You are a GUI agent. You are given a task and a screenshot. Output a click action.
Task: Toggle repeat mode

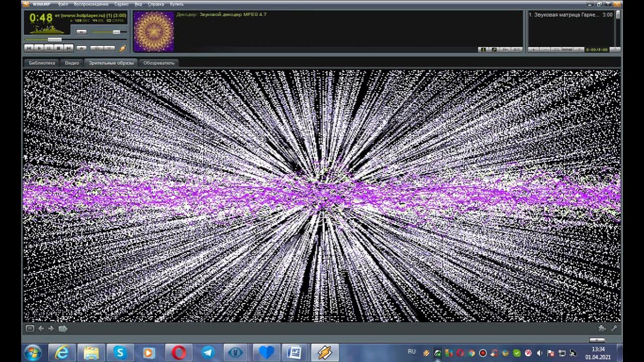click(x=110, y=48)
